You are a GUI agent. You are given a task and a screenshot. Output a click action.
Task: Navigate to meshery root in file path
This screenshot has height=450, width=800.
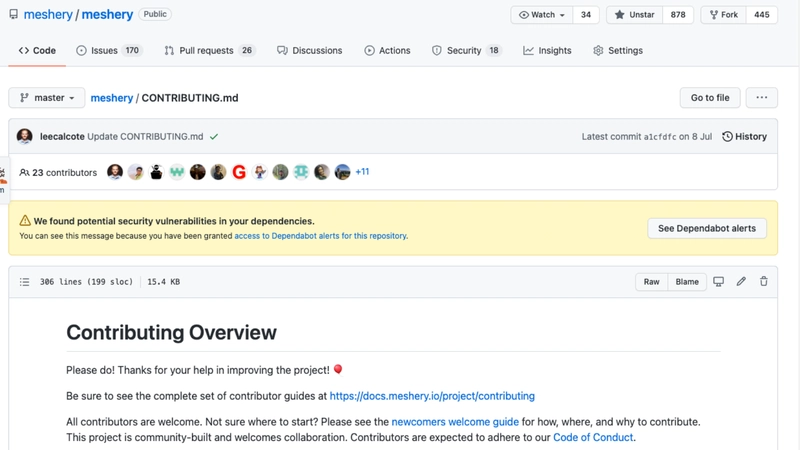pos(112,98)
